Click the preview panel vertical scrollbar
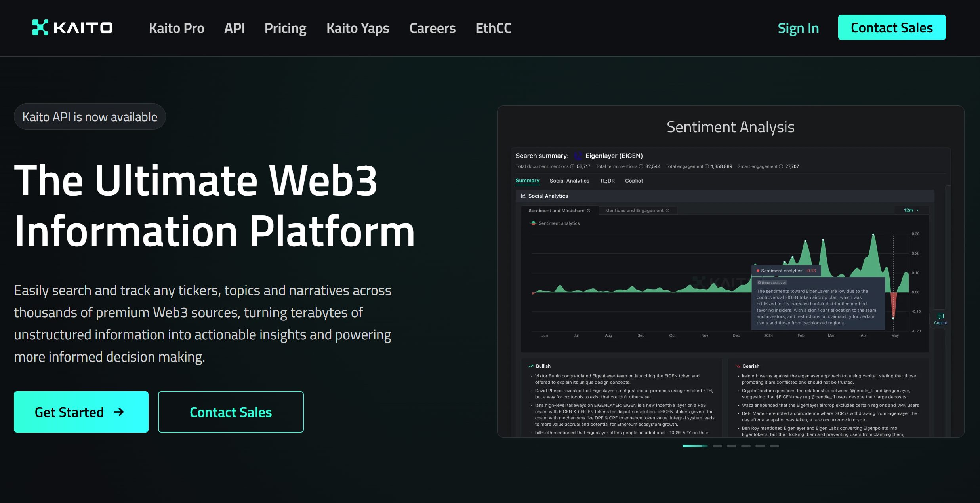Viewport: 980px width, 503px height. coord(948,311)
